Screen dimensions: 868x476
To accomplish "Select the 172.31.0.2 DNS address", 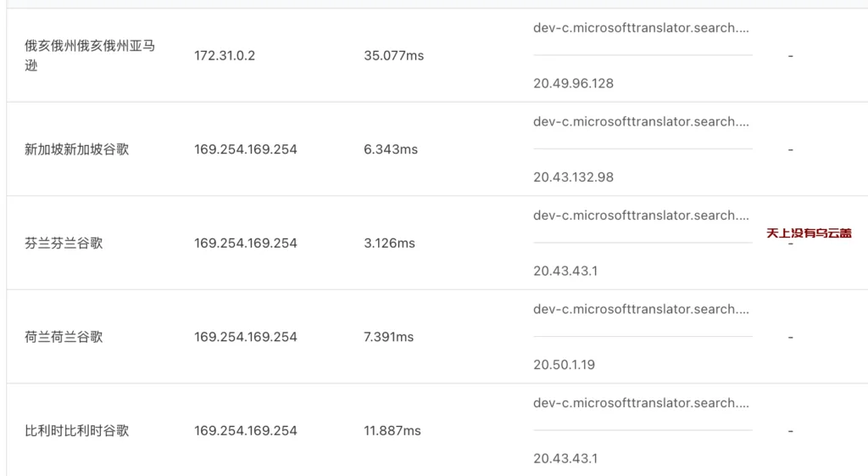I will pos(224,55).
